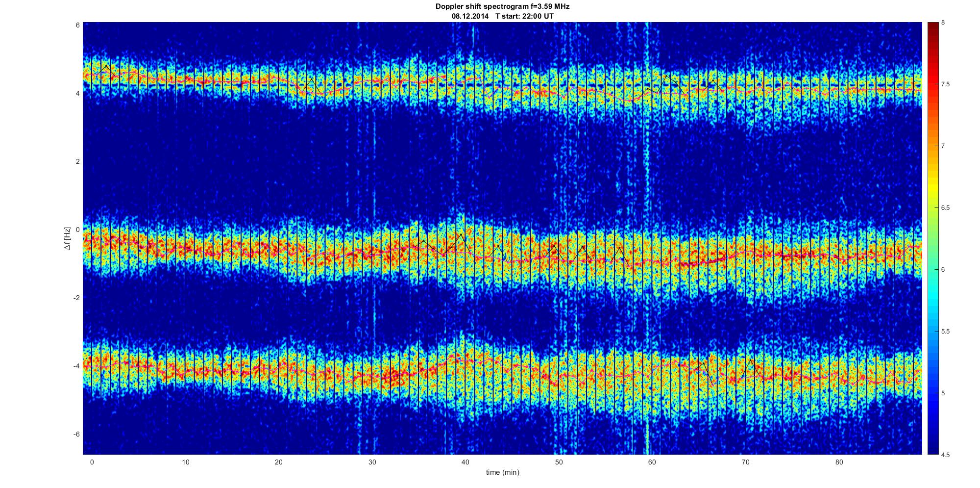This screenshot has width=980, height=488.
Task: Click x-axis tick label '20'
Action: [x=278, y=462]
